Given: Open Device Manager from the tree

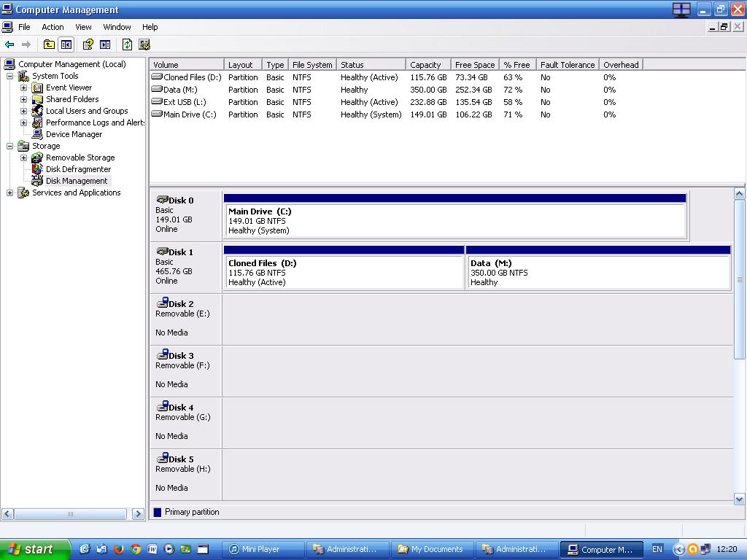Looking at the screenshot, I should (x=74, y=134).
